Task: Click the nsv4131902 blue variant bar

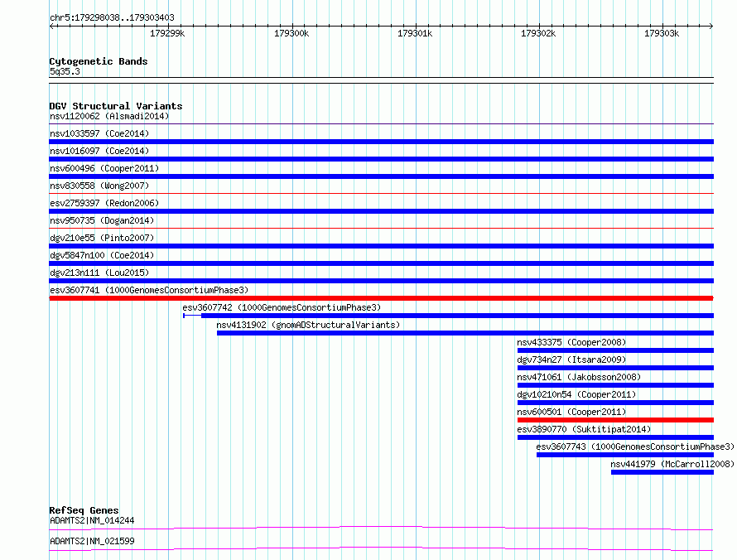Action: coord(465,333)
